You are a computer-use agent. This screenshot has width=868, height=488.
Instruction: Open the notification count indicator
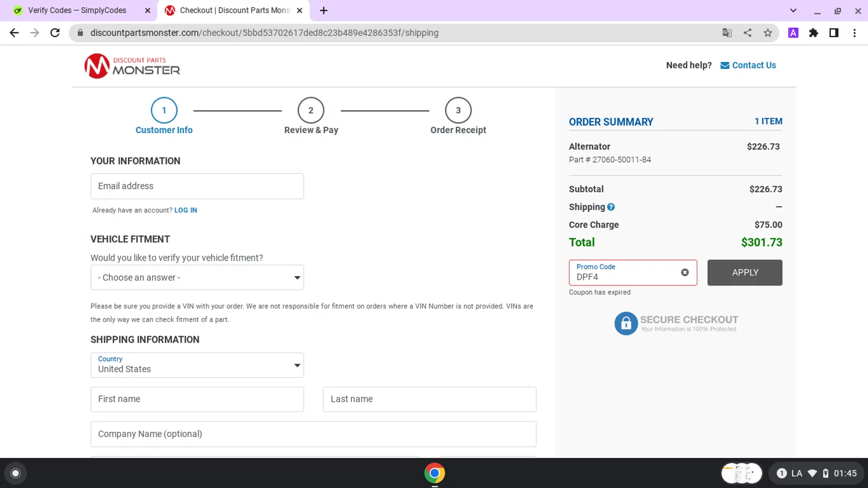coord(781,474)
